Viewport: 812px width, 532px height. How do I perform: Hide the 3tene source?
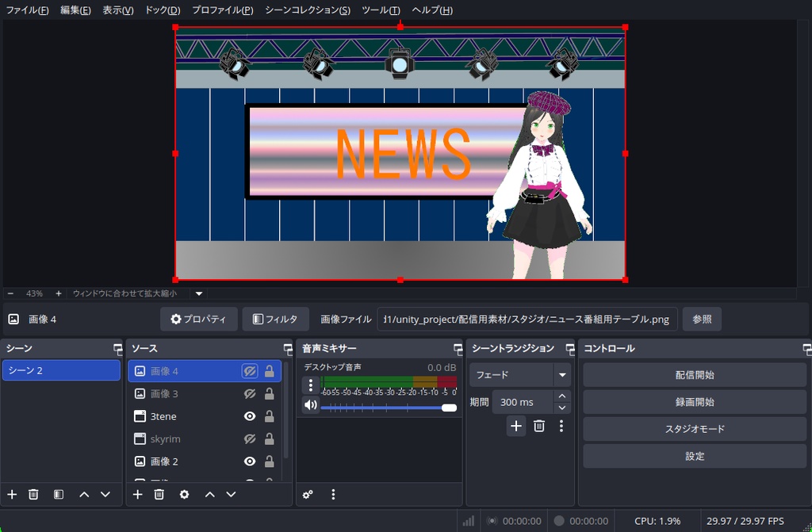249,415
